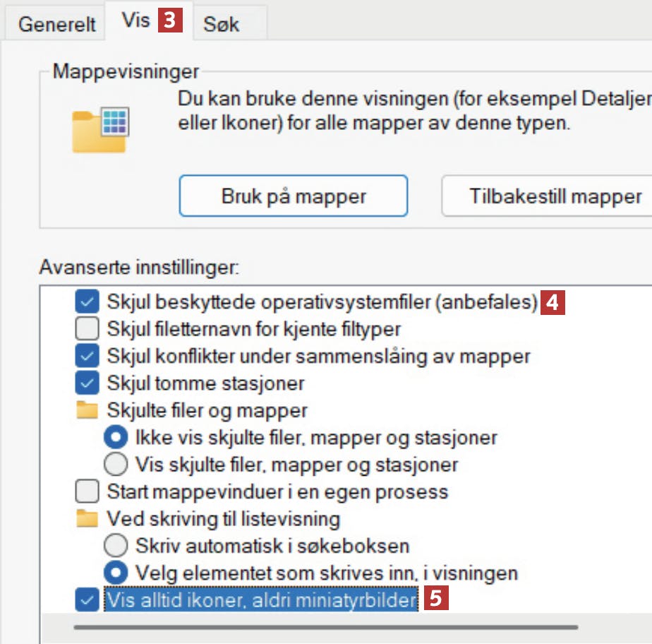Click the Ved skriving til listevisning folder icon
The image size is (652, 644).
87,519
